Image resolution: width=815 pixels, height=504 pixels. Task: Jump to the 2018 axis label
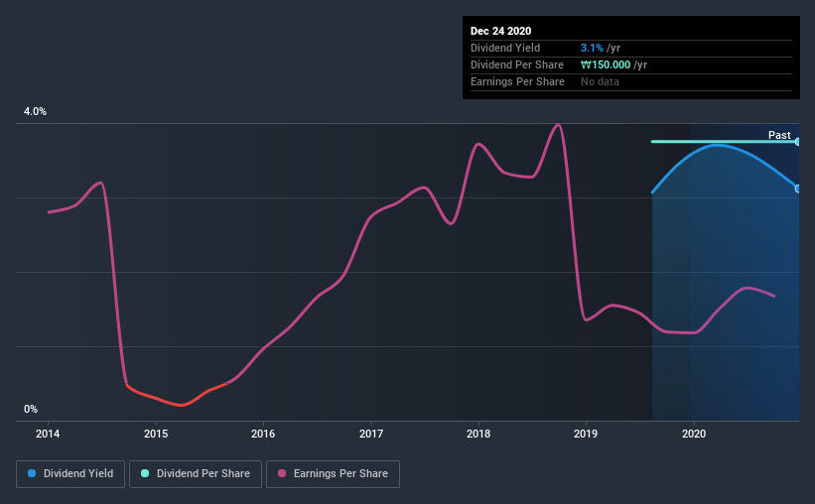(x=478, y=434)
